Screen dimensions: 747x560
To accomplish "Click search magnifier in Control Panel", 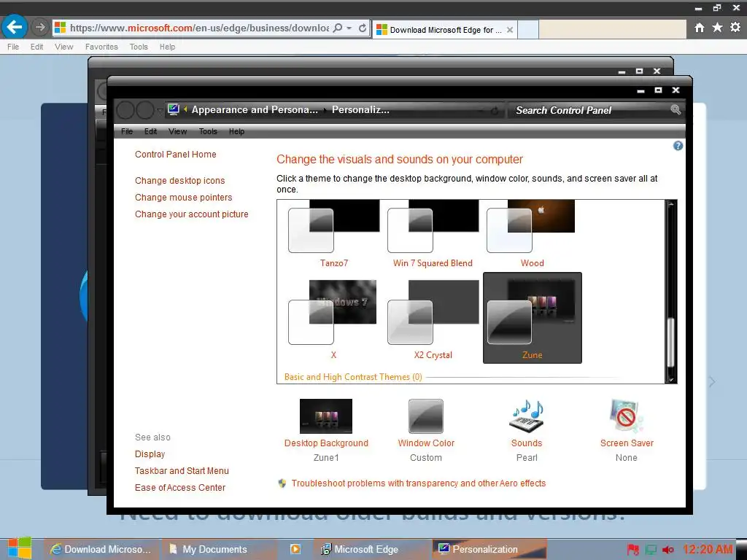I will coord(676,110).
